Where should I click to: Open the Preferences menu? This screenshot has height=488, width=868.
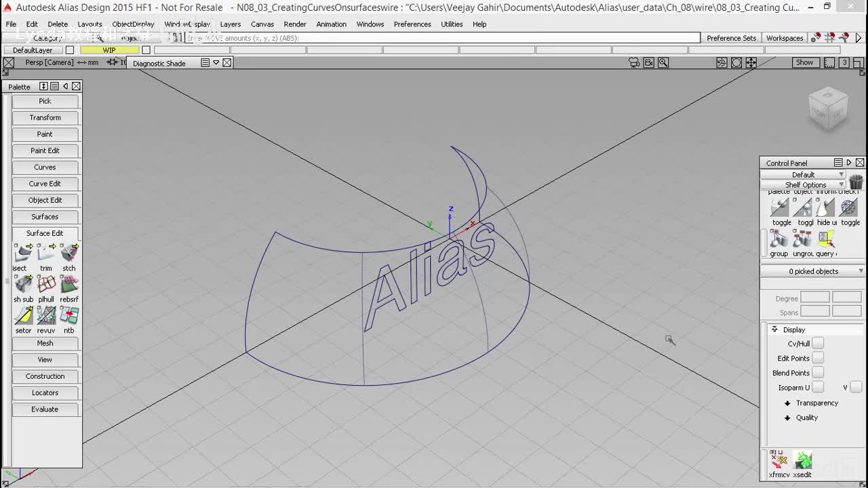point(412,24)
